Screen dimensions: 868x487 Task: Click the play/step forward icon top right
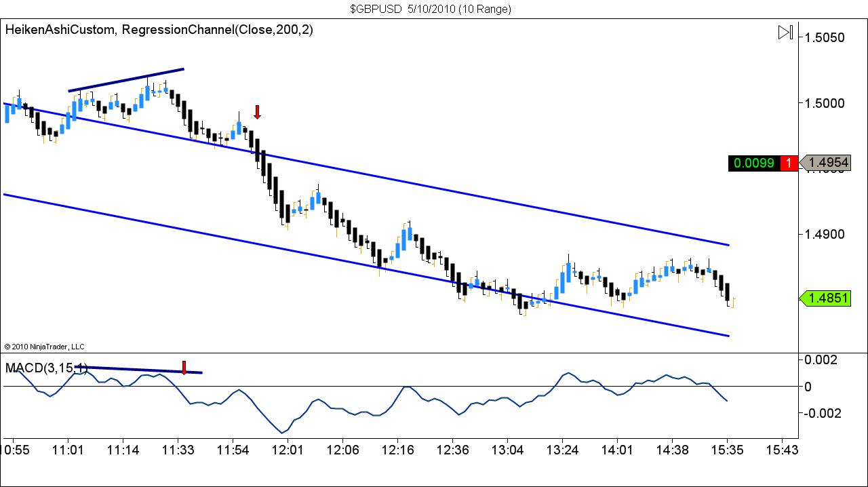pyautogui.click(x=785, y=31)
